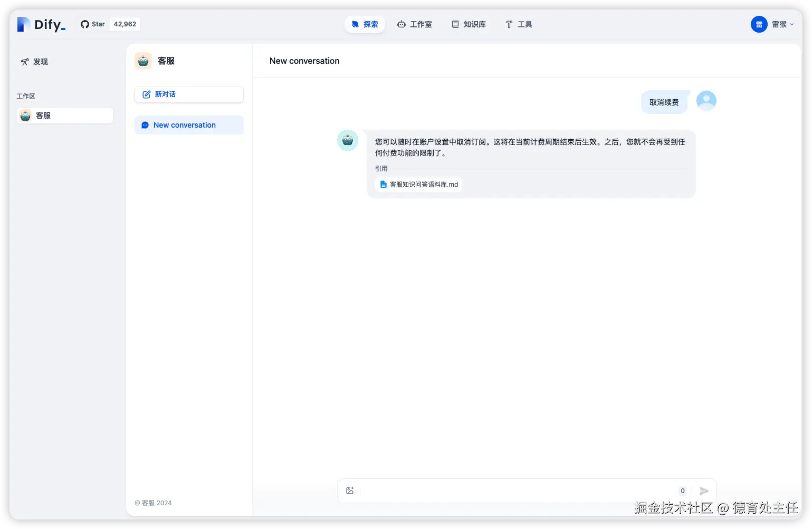Switch to the 探索 tab
This screenshot has width=812, height=529.
point(365,24)
